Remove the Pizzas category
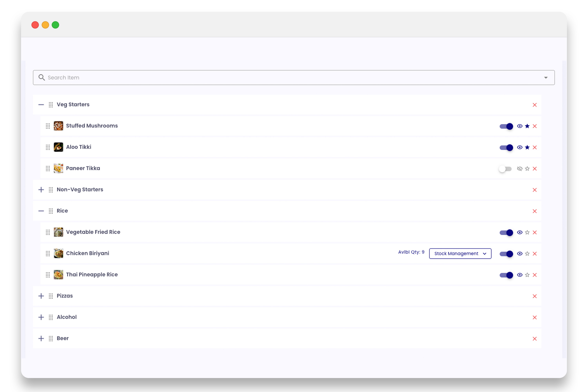 coord(535,296)
